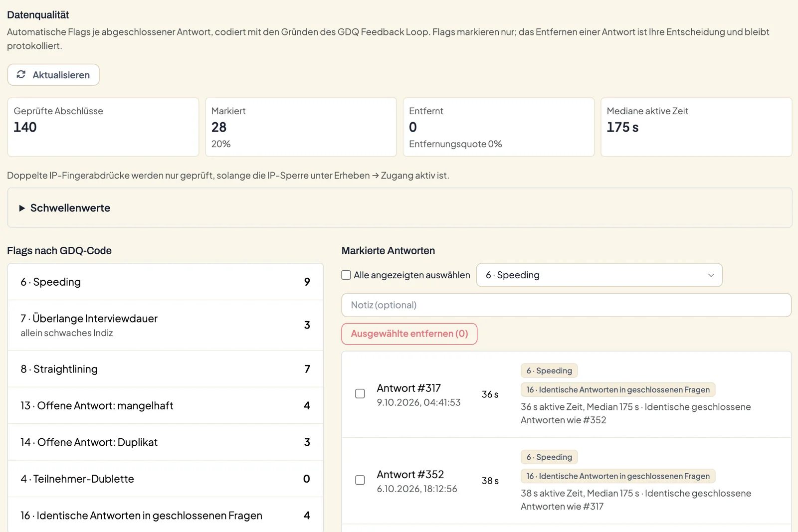Expand the Schwellenwerte disclosure triangle
This screenshot has height=532, width=798.
pos(22,208)
